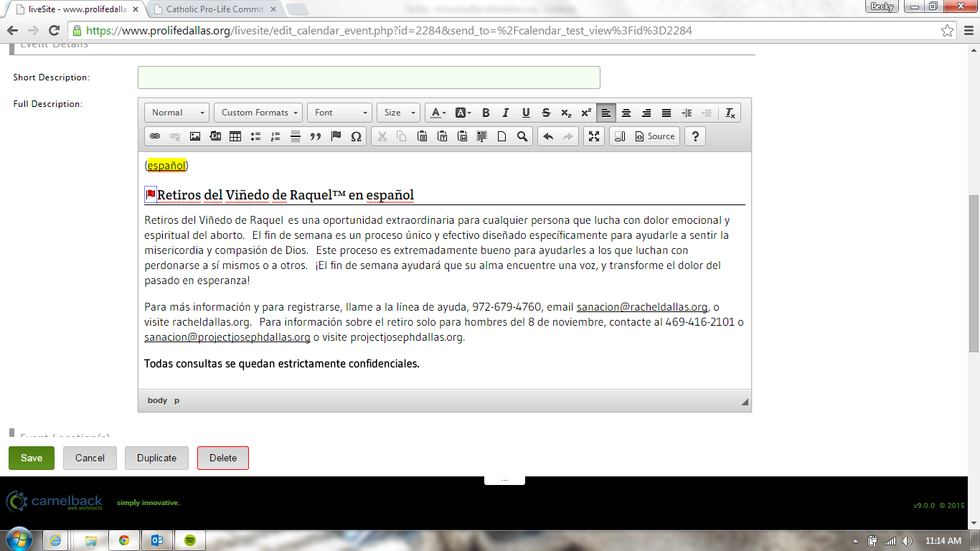Viewport: 980px width, 551px height.
Task: Select the p element in path bar
Action: click(x=176, y=400)
